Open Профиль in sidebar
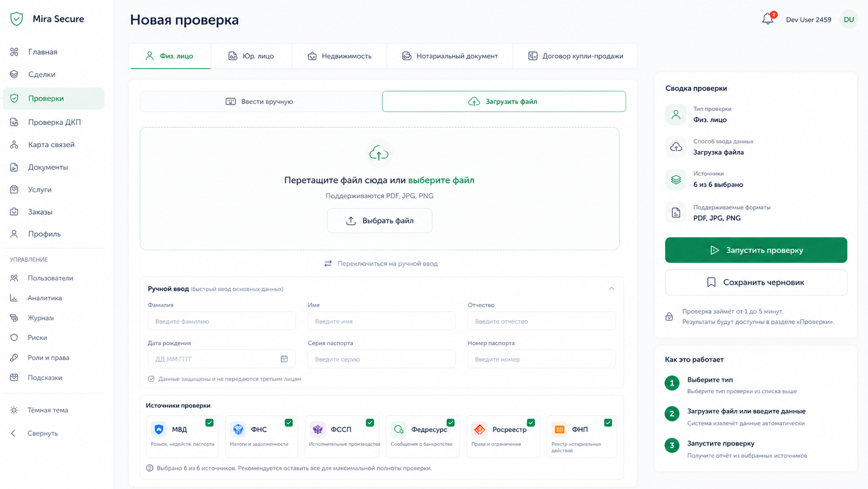The height and width of the screenshot is (489, 868). pos(53,234)
